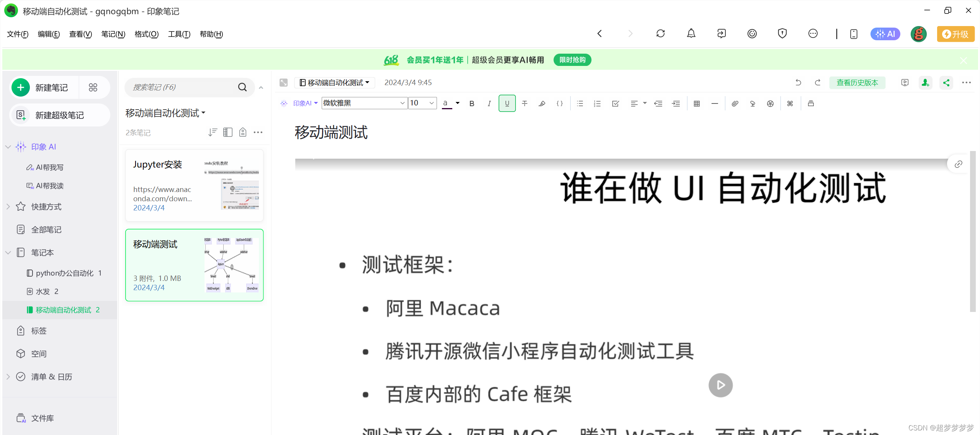Toggle underline formatting
The width and height of the screenshot is (980, 435).
tap(507, 103)
